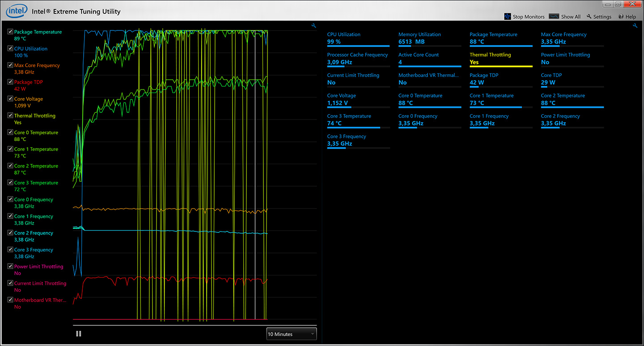Pause the graph with the pause button

point(79,333)
